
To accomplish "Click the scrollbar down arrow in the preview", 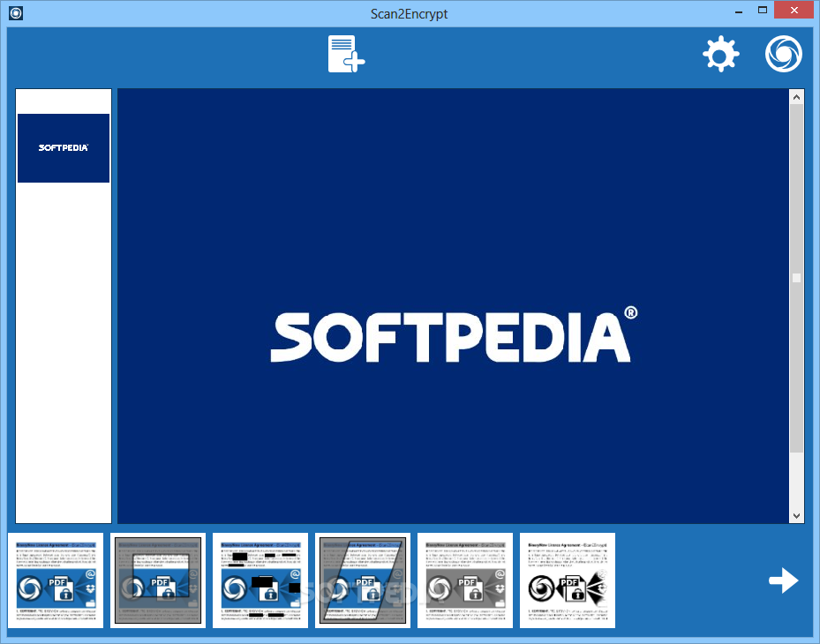I will pos(796,515).
